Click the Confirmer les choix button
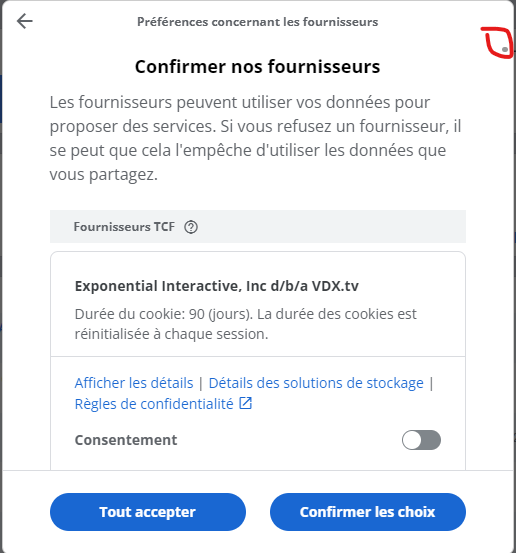Image resolution: width=516 pixels, height=553 pixels. [368, 512]
